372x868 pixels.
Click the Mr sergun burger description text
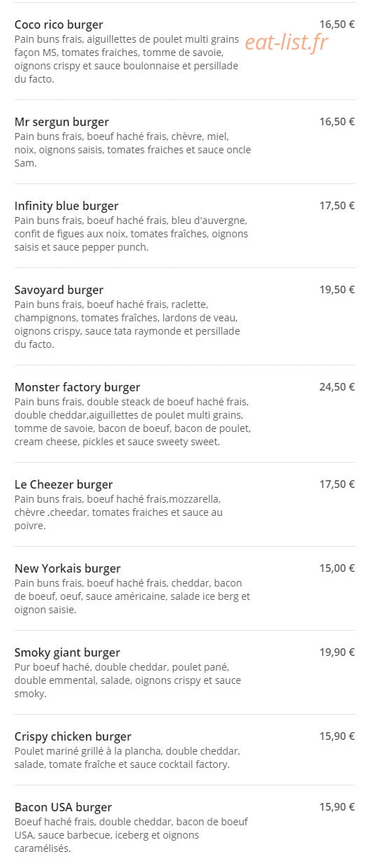(132, 150)
